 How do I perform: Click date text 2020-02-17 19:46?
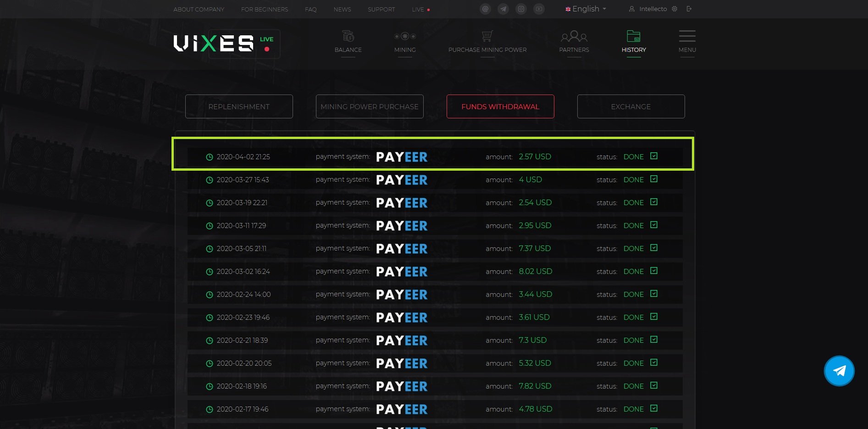tap(243, 409)
